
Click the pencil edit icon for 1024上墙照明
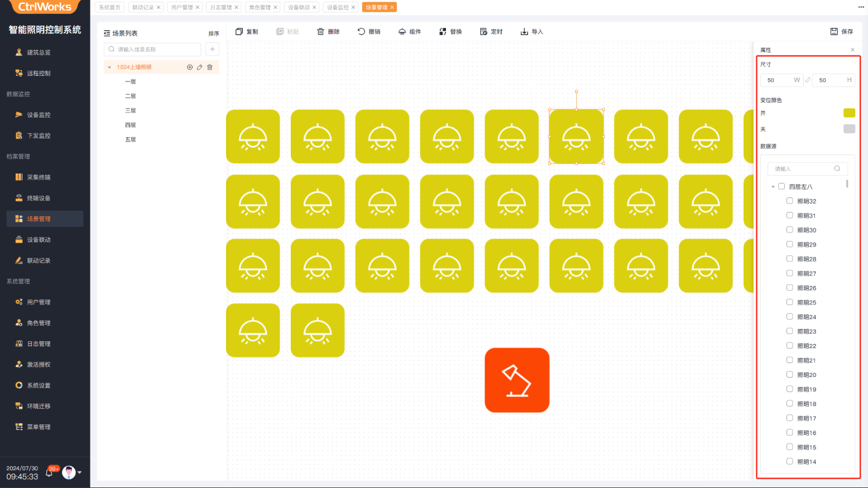199,67
